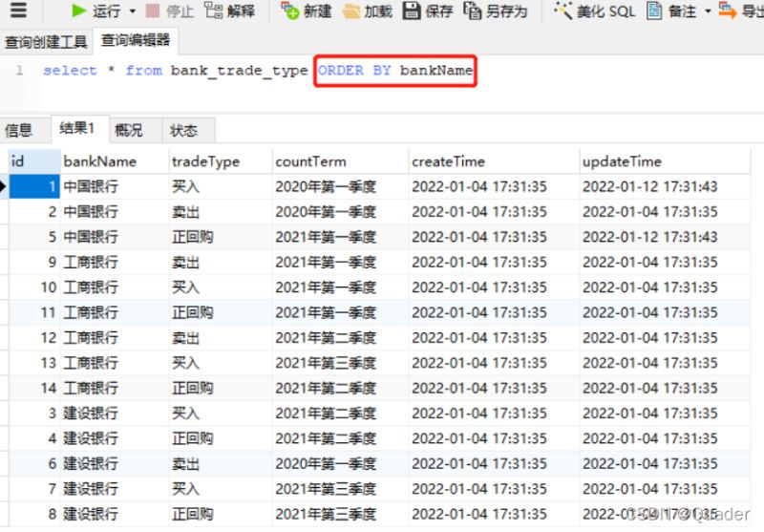The width and height of the screenshot is (764, 532).
Task: Select the id cell with value 1
Action: click(34, 186)
